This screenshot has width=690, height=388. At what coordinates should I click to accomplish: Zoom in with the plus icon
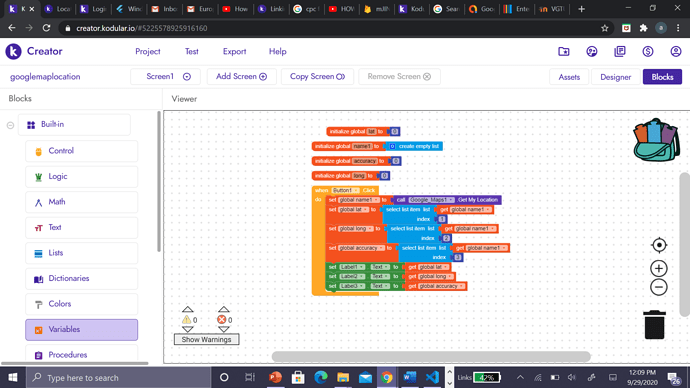click(659, 268)
